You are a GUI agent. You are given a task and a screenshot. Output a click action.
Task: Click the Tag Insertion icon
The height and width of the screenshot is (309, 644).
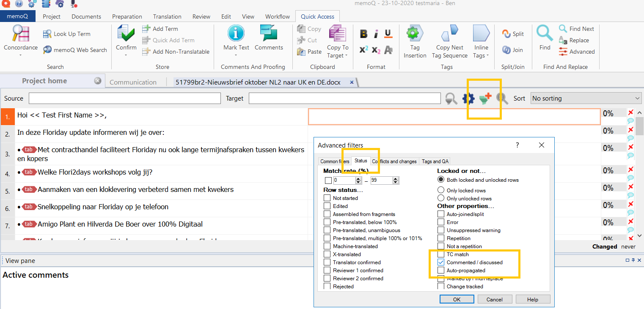(x=415, y=34)
